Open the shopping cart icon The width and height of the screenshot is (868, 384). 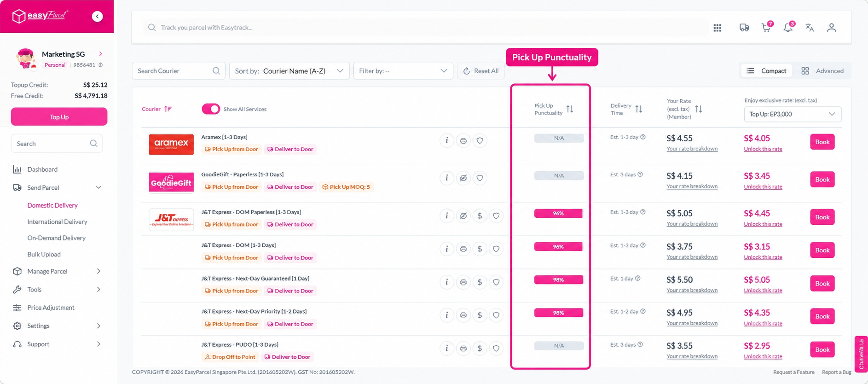[x=766, y=28]
